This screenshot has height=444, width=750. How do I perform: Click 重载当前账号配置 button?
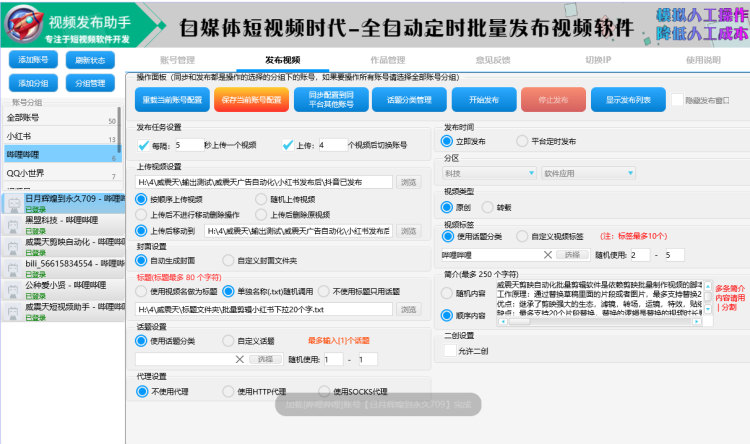[x=172, y=100]
